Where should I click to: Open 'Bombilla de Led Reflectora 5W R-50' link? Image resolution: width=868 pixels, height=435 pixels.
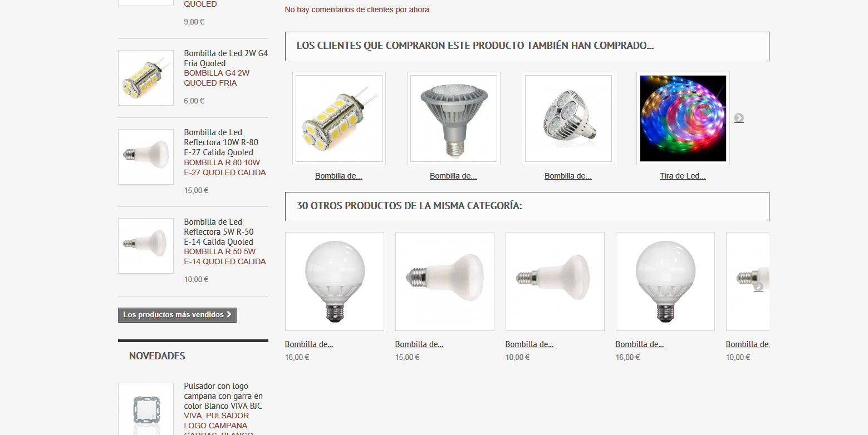point(219,232)
